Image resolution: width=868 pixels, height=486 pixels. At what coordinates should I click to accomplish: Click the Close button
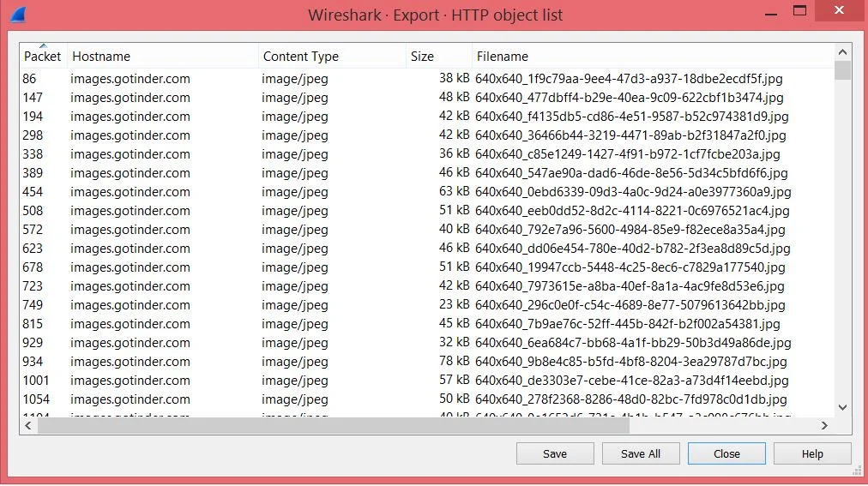click(726, 454)
